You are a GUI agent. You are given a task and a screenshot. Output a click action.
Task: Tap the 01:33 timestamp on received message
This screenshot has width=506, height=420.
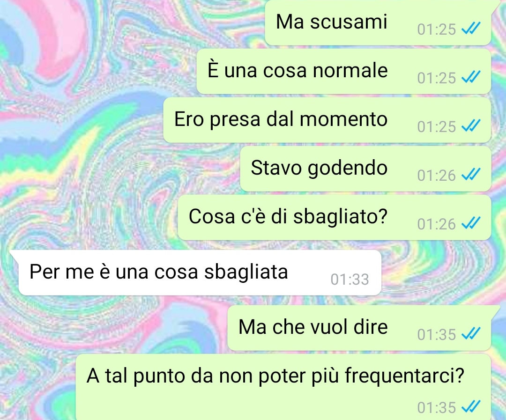(350, 280)
